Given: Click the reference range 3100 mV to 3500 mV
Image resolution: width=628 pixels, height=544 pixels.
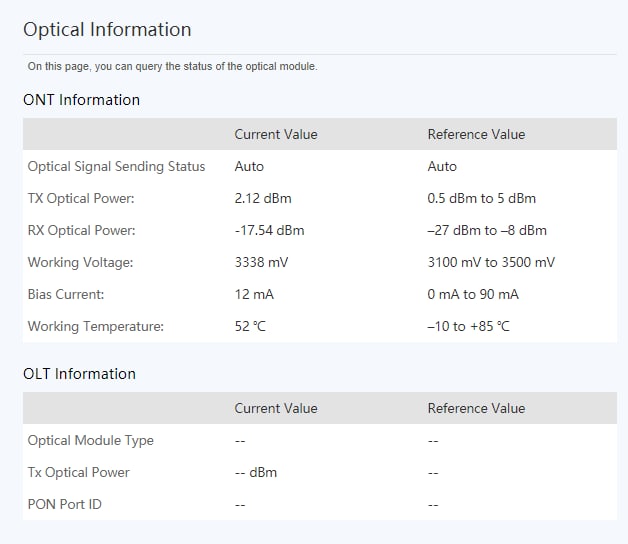Looking at the screenshot, I should pos(491,262).
